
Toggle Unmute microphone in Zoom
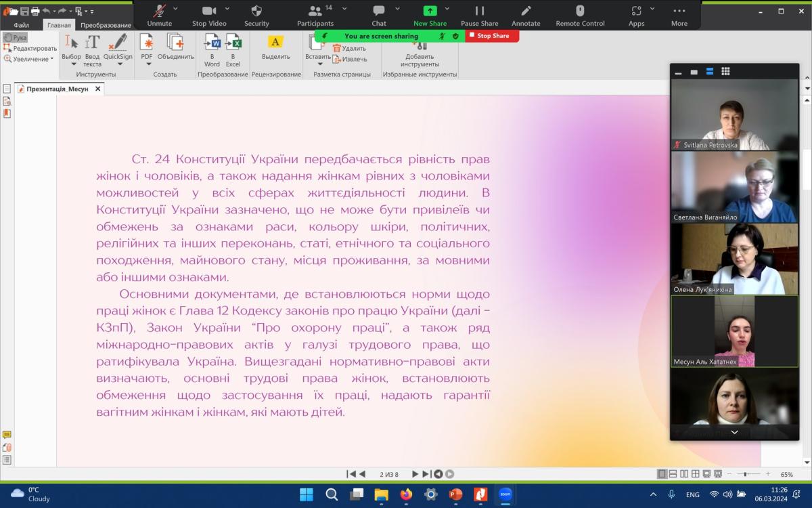(160, 15)
